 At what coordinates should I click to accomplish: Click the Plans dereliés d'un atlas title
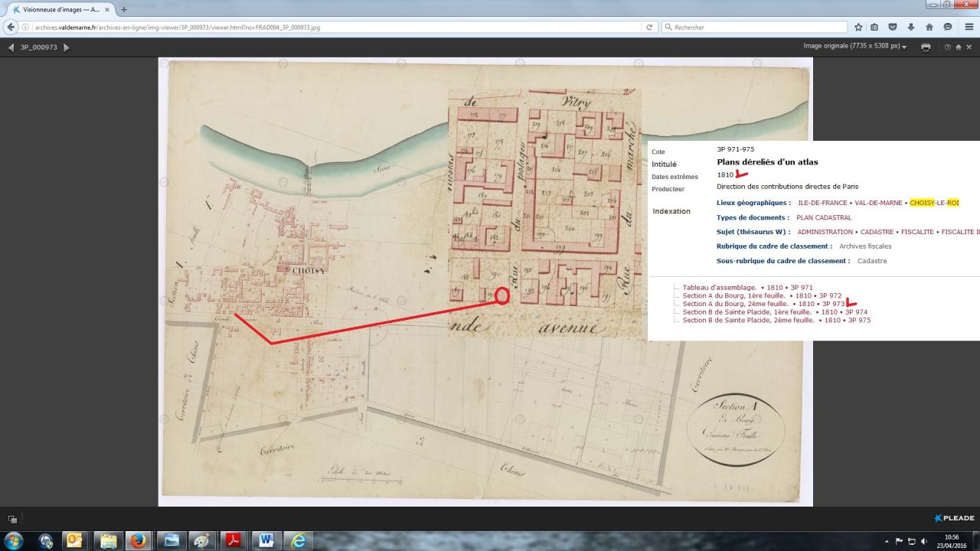[x=767, y=162]
